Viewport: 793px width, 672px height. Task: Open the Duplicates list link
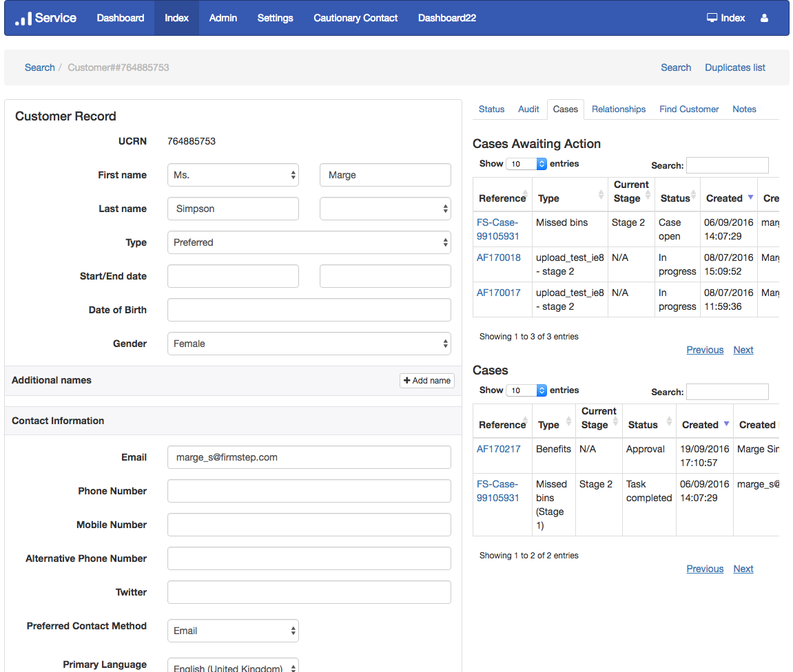[x=735, y=67]
